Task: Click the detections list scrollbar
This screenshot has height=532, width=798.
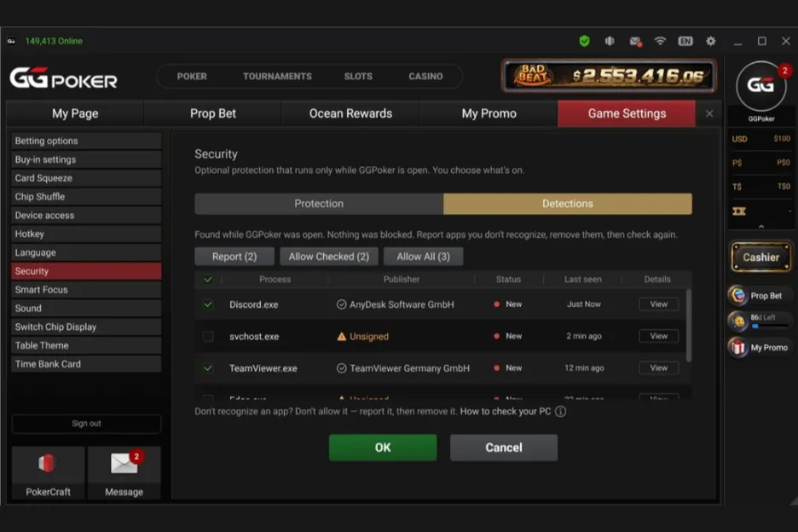Action: (x=689, y=326)
